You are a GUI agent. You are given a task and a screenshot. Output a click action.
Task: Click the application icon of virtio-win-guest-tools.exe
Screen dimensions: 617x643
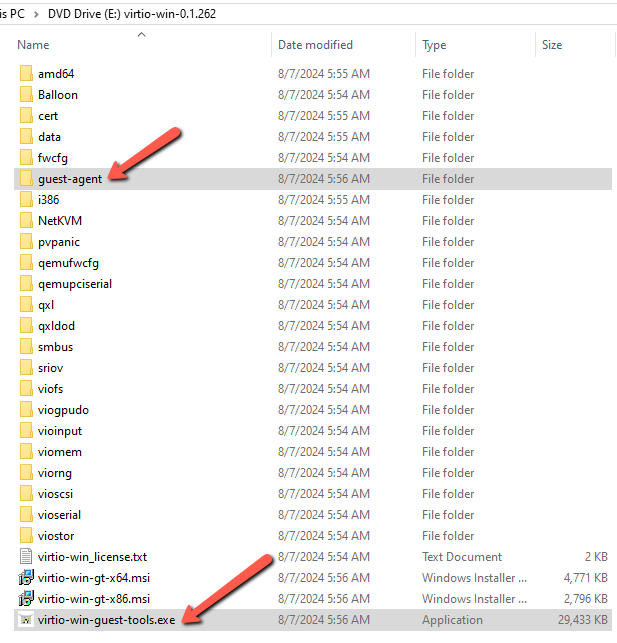26,620
